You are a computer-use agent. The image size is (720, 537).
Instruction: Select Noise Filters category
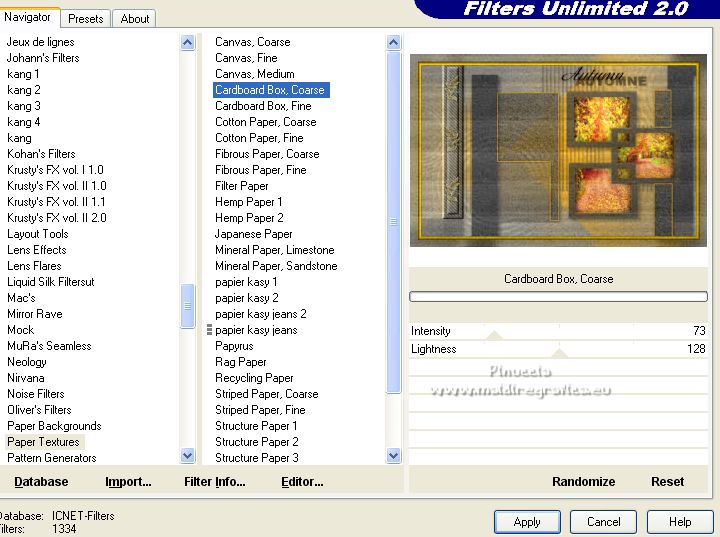[x=36, y=394]
